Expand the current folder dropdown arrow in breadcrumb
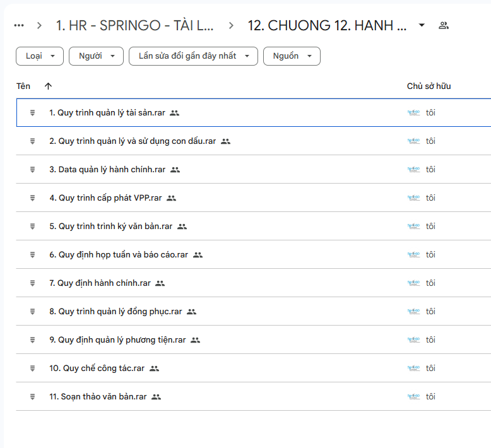The width and height of the screenshot is (491, 448). coord(422,25)
